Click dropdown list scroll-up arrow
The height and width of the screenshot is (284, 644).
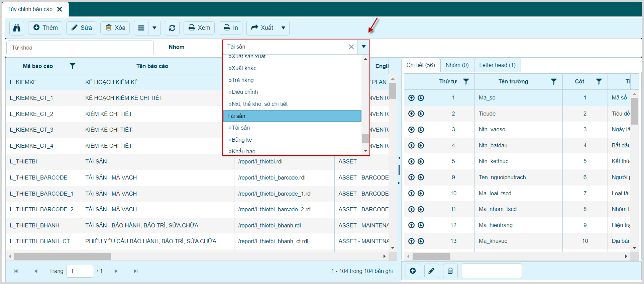point(365,59)
